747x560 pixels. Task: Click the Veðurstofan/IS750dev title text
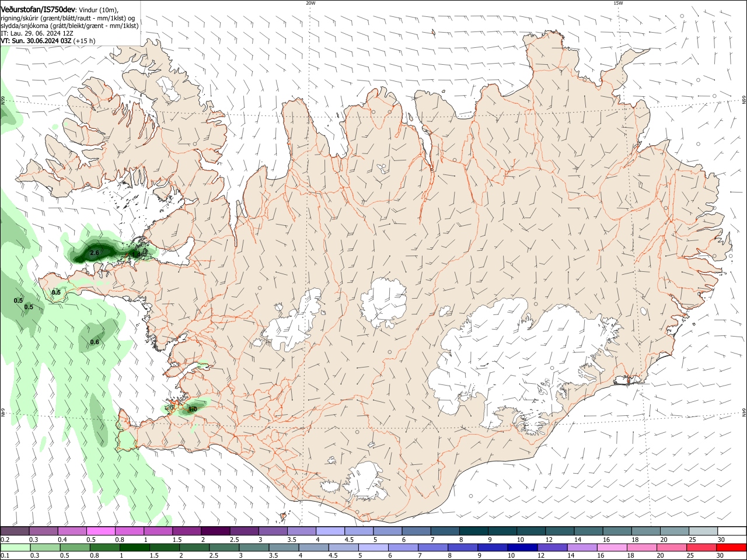[38, 9]
